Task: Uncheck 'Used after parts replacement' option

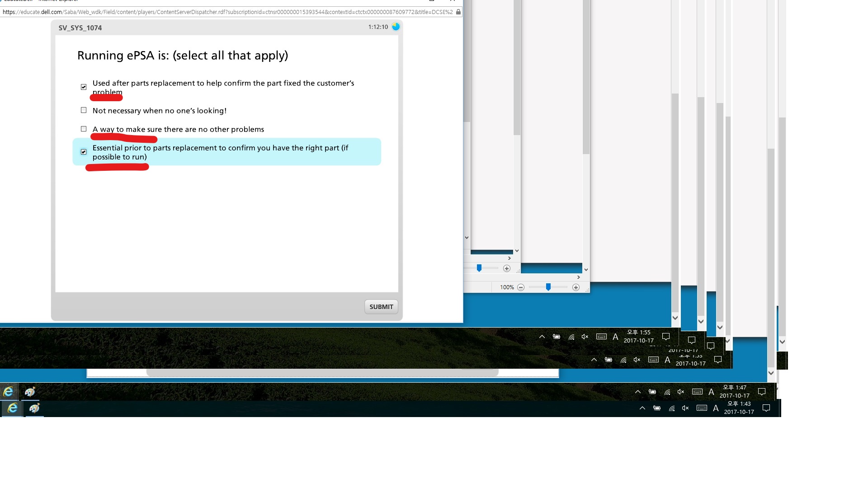Action: pyautogui.click(x=84, y=87)
